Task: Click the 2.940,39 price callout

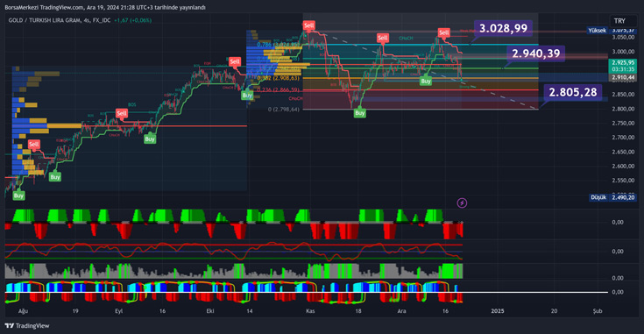Action: click(536, 53)
